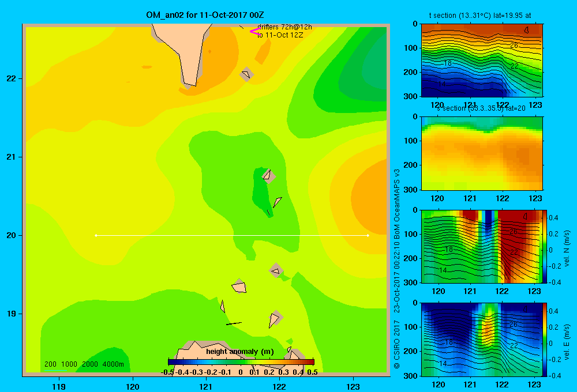Click longitude label 119 on main map
This screenshot has height=392, width=577.
click(x=59, y=386)
